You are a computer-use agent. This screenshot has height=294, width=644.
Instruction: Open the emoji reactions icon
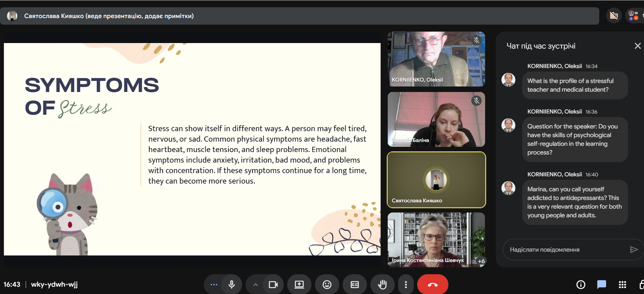coord(327,285)
